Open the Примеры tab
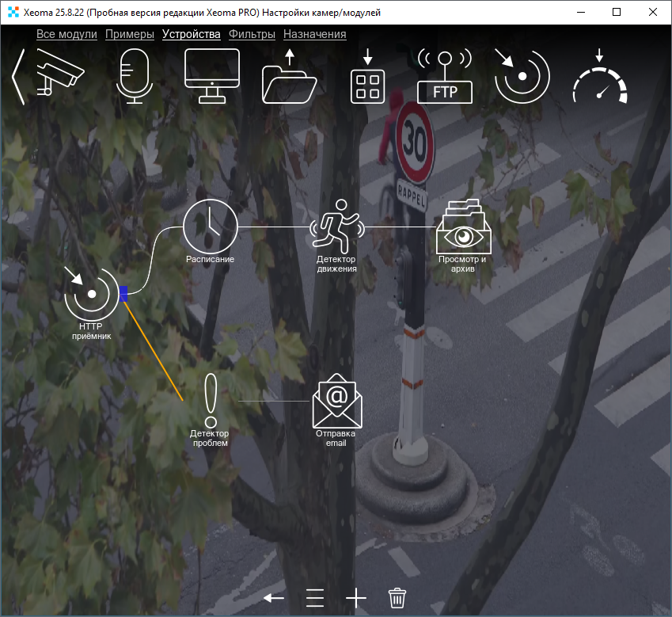 (x=129, y=34)
